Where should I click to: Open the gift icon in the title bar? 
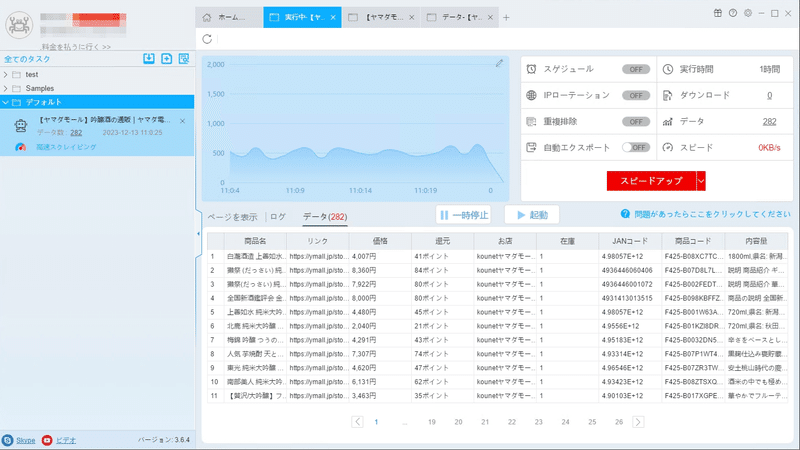point(718,13)
